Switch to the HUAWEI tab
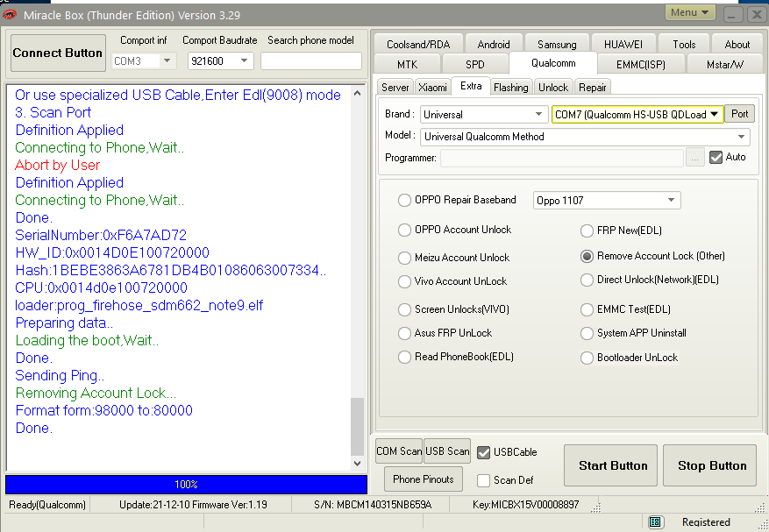Screen dimensions: 769x532 coord(623,45)
